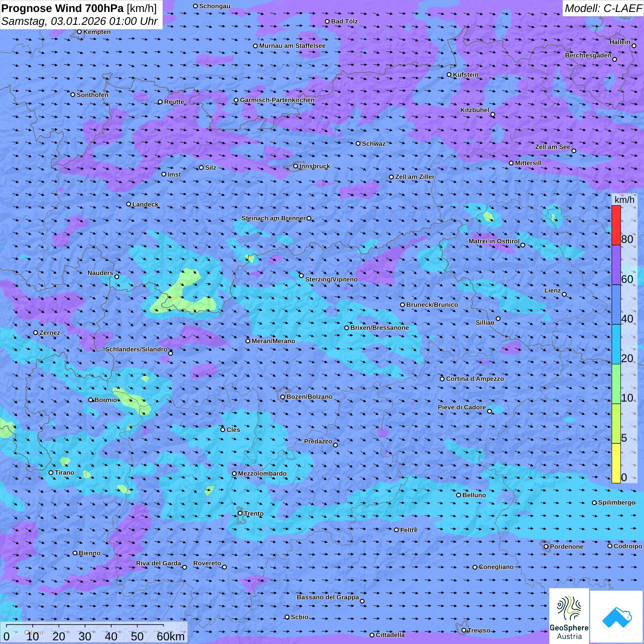Image resolution: width=644 pixels, height=644 pixels.
Task: Select the Belluno city label
Action: pos(474,495)
